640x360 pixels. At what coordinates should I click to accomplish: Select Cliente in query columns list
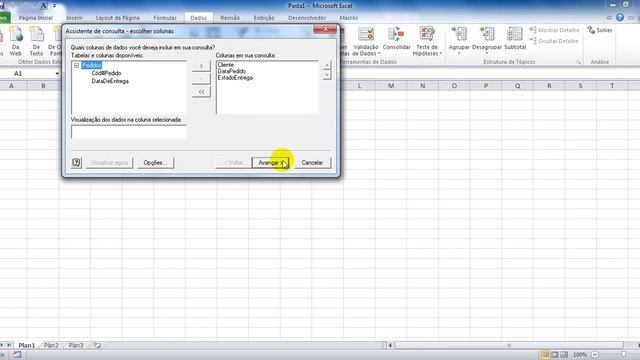tap(226, 65)
